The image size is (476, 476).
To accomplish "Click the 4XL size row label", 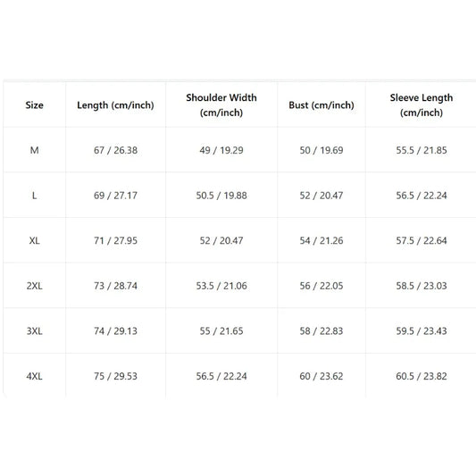I will click(x=34, y=376).
